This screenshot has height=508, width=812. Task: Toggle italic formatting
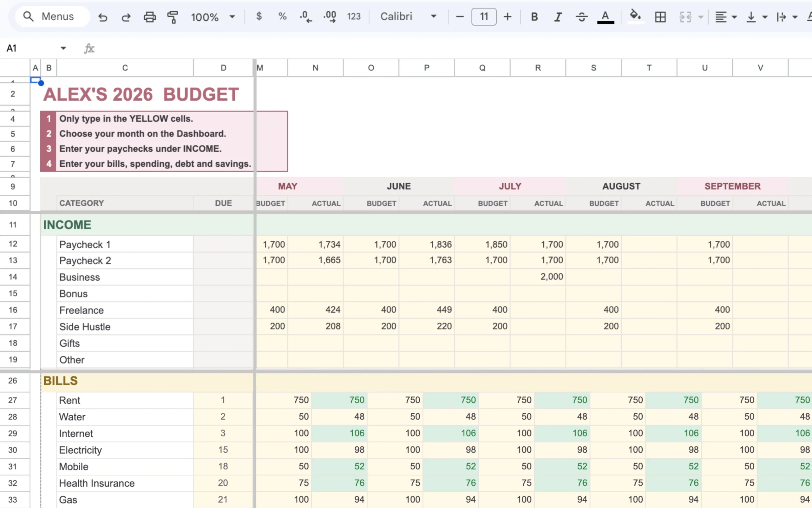click(x=558, y=17)
